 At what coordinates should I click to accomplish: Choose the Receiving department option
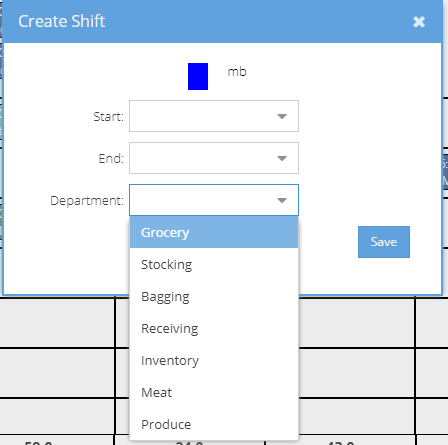coord(214,328)
